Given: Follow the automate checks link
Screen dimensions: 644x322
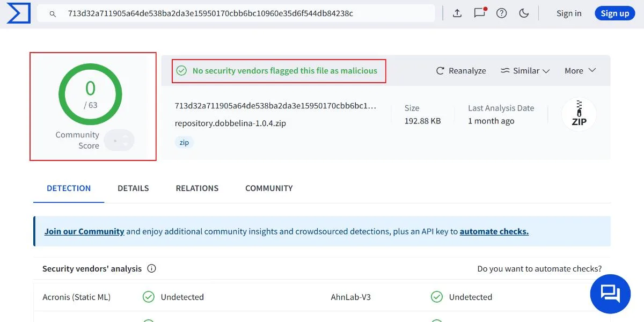Looking at the screenshot, I should click(494, 231).
